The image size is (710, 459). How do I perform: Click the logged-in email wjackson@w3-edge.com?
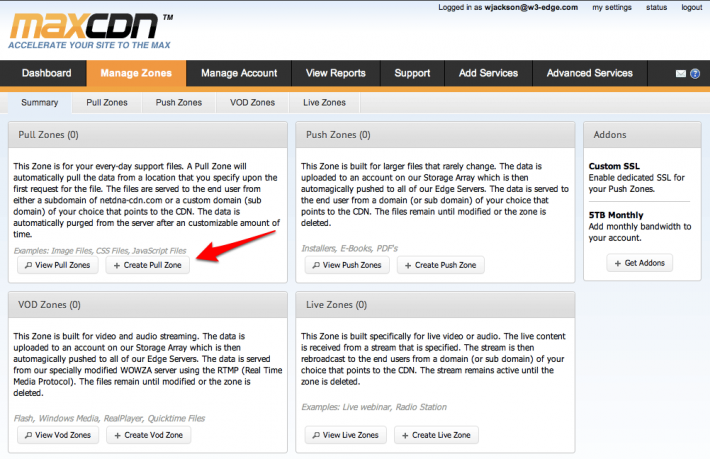click(x=531, y=7)
